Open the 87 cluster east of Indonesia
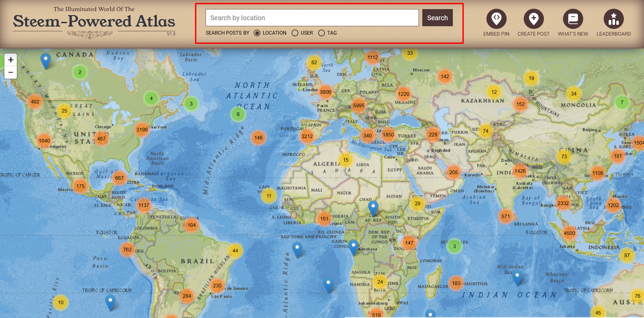 point(627,255)
